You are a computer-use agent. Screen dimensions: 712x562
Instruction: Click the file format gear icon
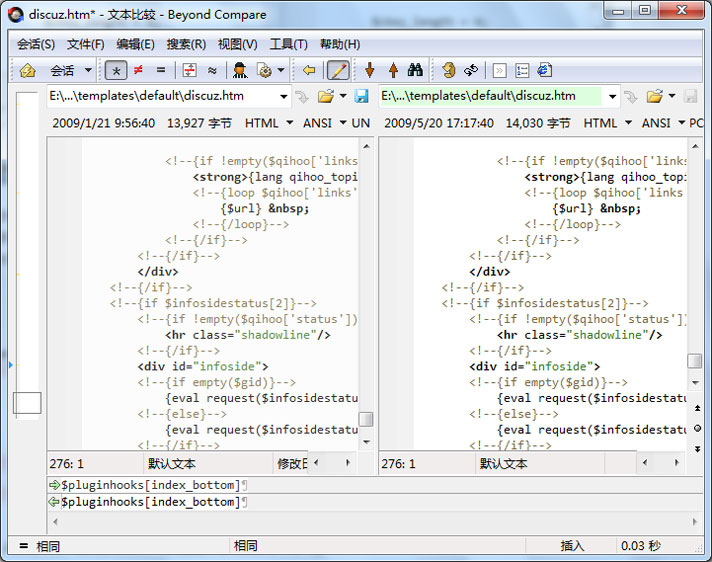(x=264, y=70)
